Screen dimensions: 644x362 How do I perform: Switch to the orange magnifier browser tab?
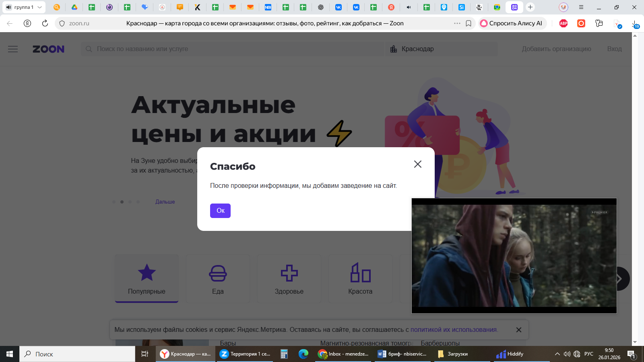click(57, 7)
